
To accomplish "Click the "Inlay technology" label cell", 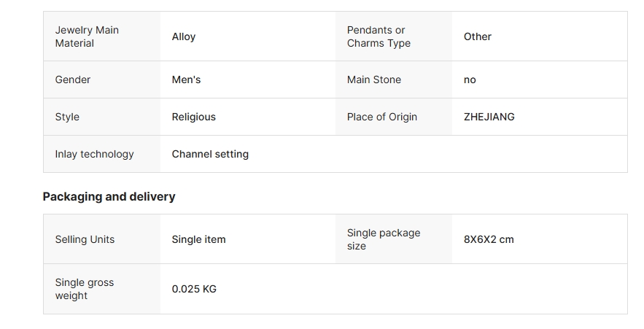I will click(x=95, y=154).
